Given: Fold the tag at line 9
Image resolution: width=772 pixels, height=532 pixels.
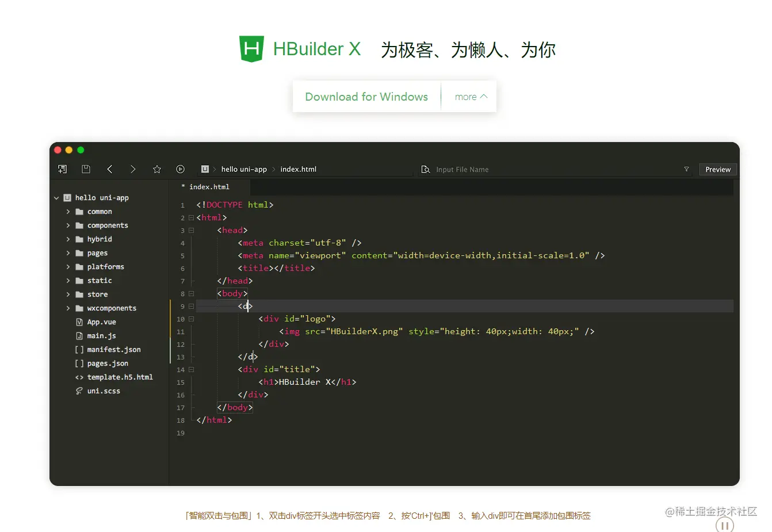Looking at the screenshot, I should [x=191, y=307].
